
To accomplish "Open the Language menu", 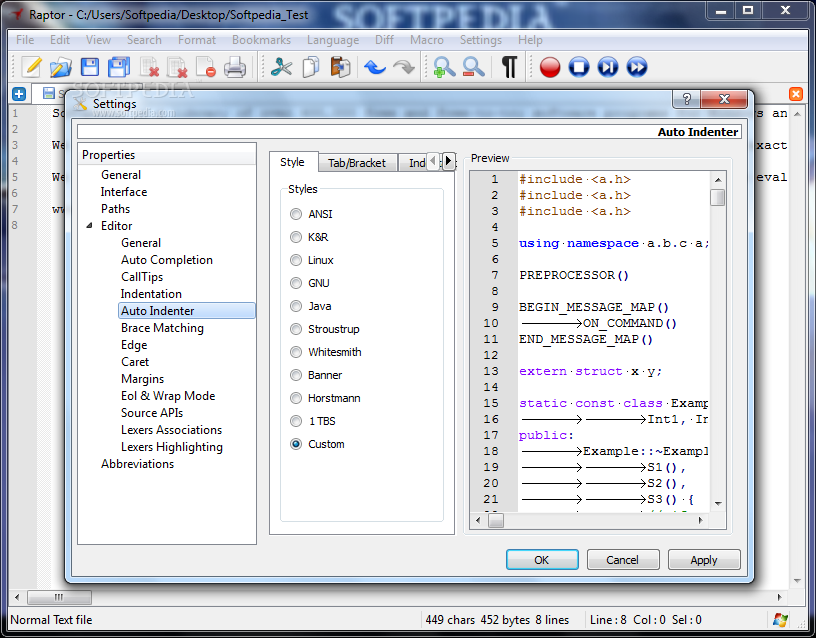I will pyautogui.click(x=333, y=40).
